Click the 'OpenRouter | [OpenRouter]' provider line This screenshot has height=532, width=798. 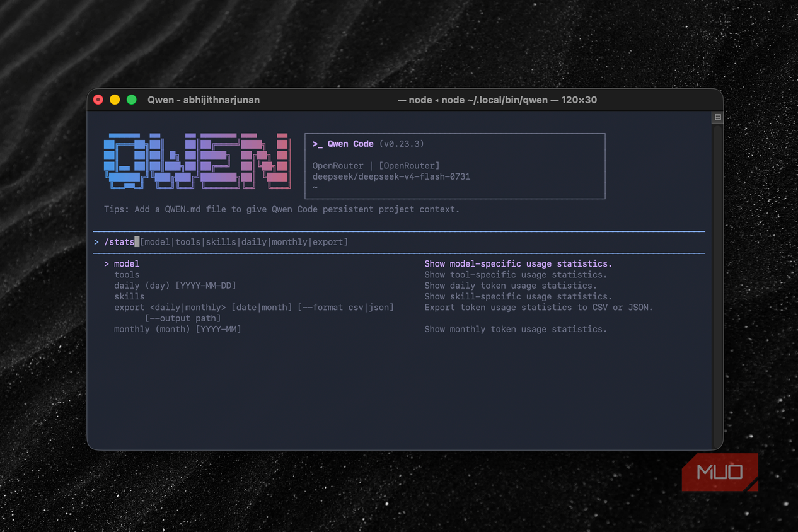point(376,165)
